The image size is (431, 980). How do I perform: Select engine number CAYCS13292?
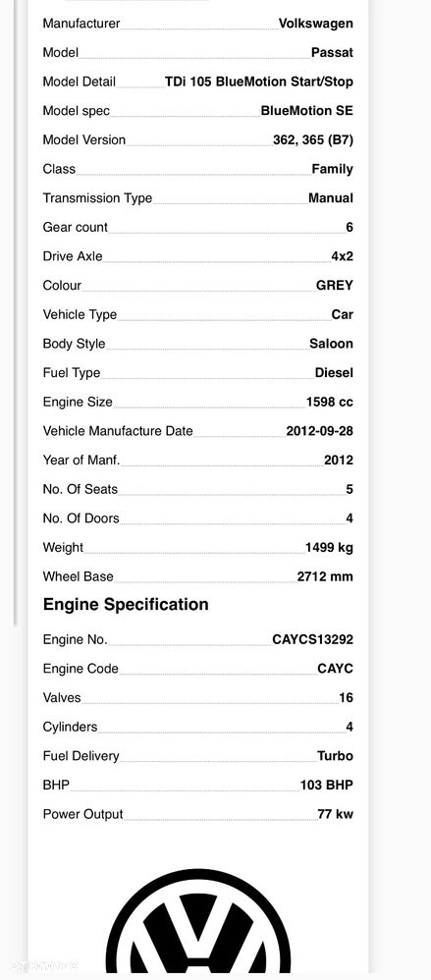click(312, 639)
